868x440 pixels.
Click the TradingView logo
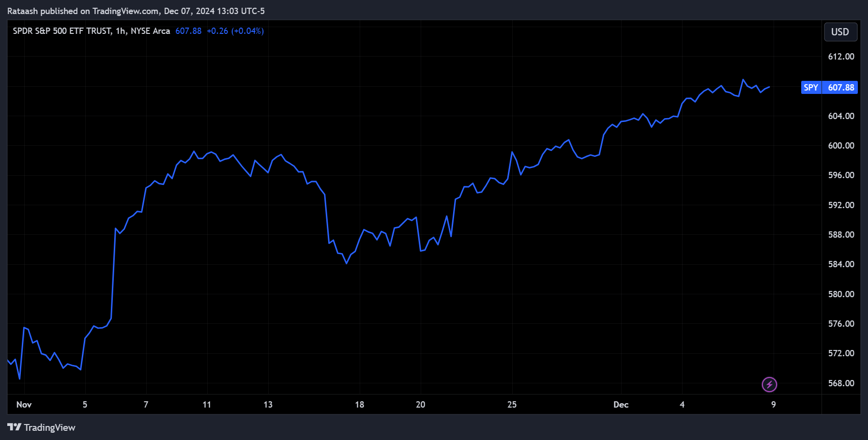pos(42,427)
